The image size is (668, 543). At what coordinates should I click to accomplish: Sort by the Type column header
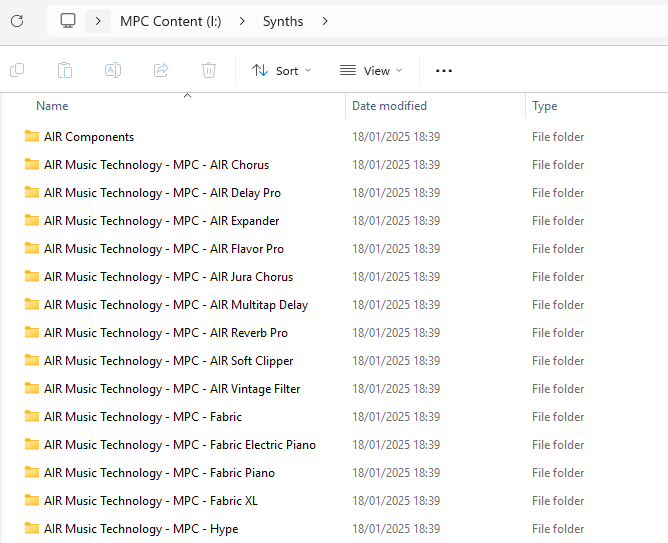click(x=544, y=106)
